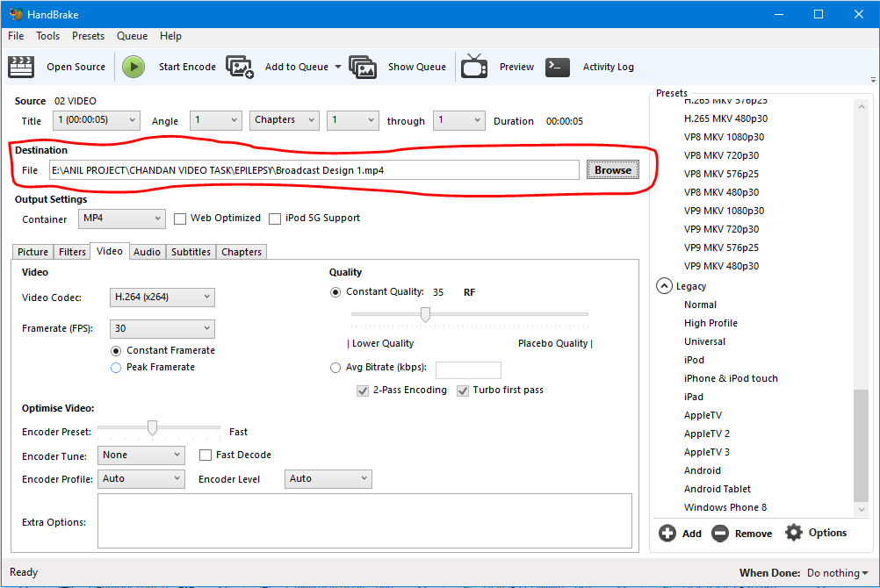
Task: Switch to the Subtitles tab
Action: [191, 252]
